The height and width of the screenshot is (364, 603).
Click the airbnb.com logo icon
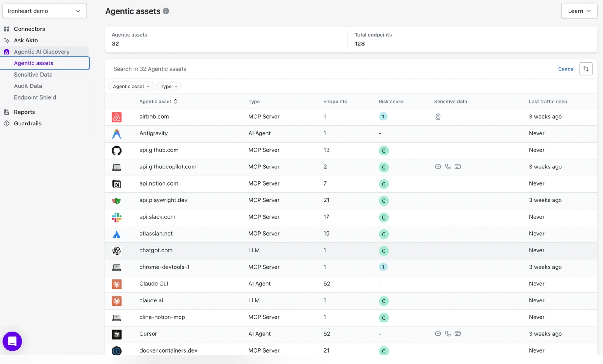(117, 117)
